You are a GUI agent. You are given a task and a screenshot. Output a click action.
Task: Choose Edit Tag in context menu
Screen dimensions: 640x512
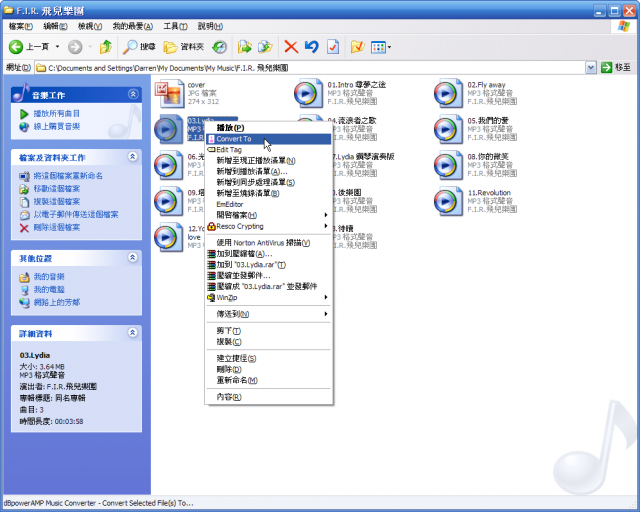(x=269, y=150)
